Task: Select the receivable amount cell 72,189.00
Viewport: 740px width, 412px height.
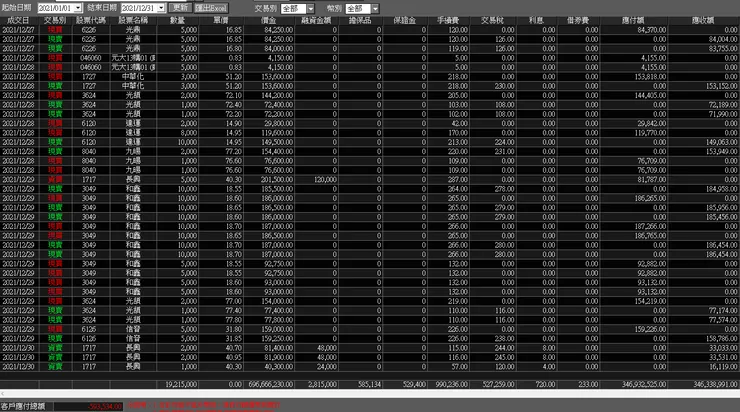Action: [704, 105]
